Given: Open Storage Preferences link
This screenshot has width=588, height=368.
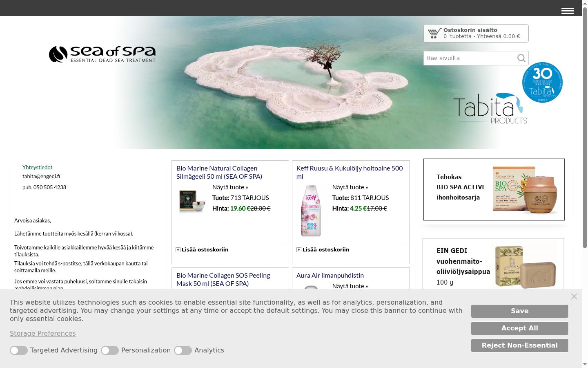Looking at the screenshot, I should point(43,333).
